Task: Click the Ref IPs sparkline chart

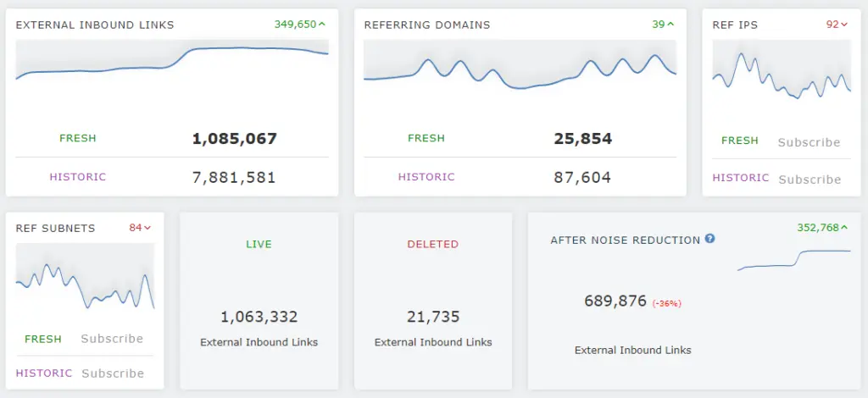Action: click(x=781, y=75)
